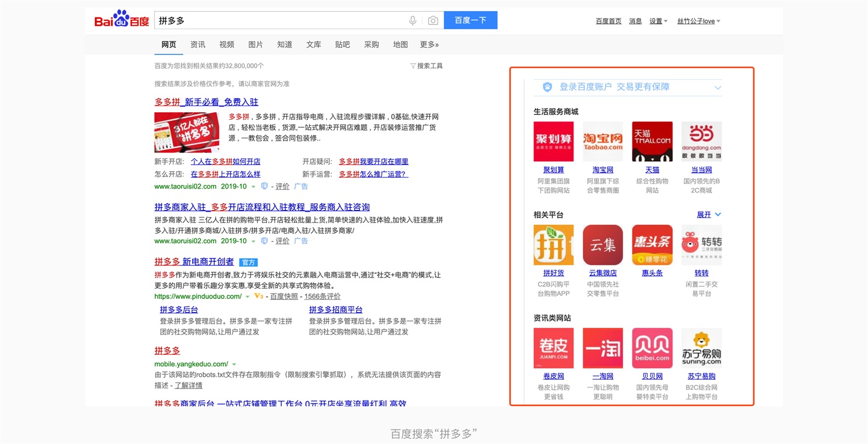
Task: Open the 拼好货 app icon
Action: point(553,245)
